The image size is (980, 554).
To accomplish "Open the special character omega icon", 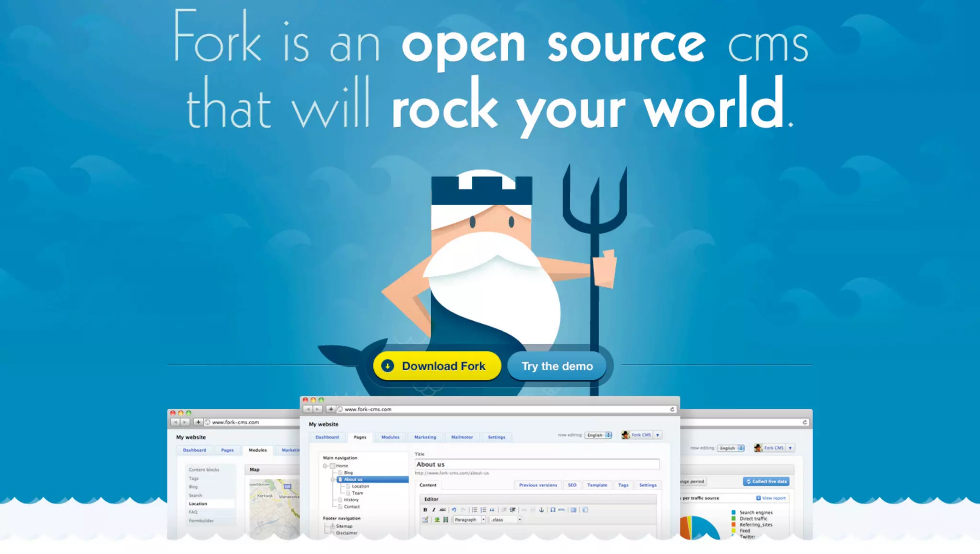I will pyautogui.click(x=553, y=510).
